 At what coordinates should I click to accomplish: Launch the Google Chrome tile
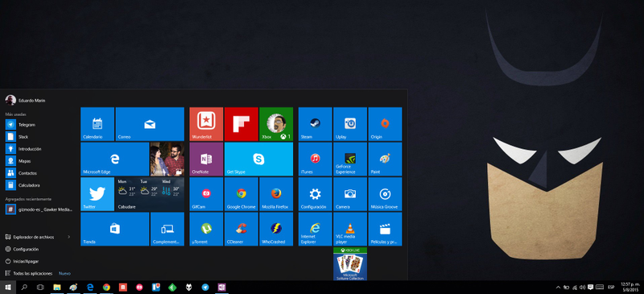(242, 194)
